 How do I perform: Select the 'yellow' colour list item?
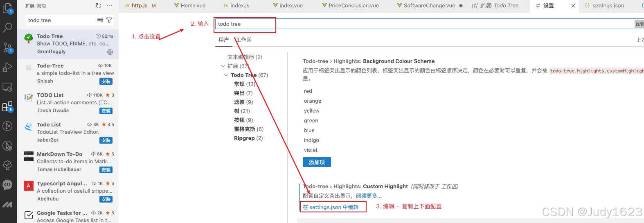tap(312, 111)
